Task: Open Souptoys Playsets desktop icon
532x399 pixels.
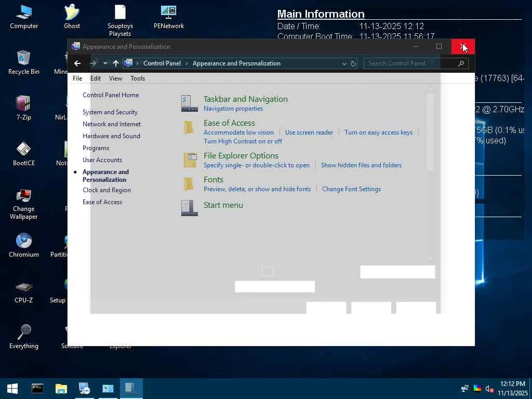Action: point(120,20)
